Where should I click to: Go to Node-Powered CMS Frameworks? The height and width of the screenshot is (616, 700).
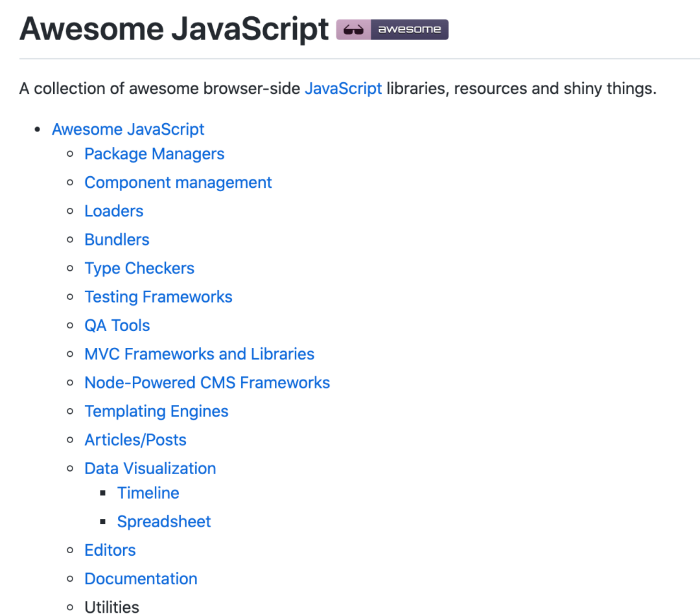pyautogui.click(x=207, y=383)
